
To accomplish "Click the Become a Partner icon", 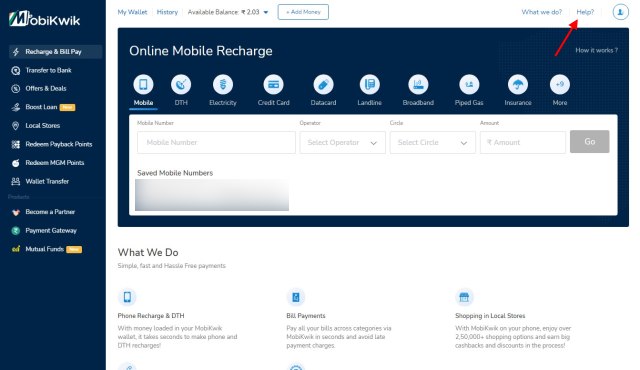I will coord(16,212).
